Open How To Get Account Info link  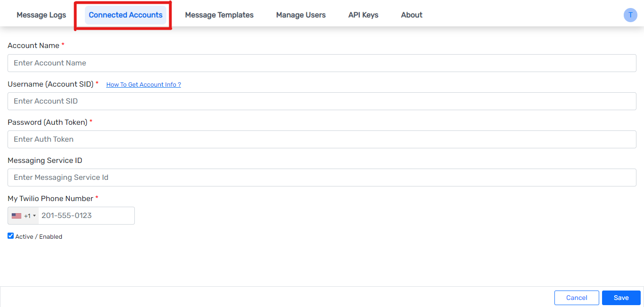click(144, 85)
